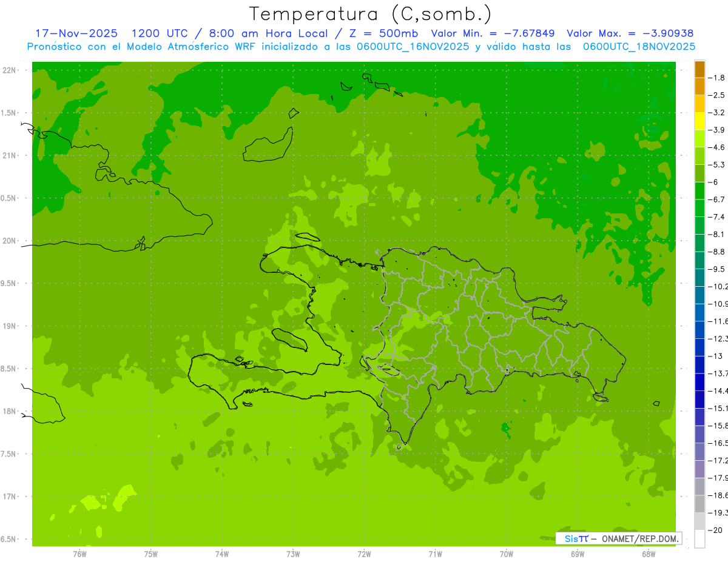Select the "21N" latitude axis label
728x562 pixels.
pos(10,155)
